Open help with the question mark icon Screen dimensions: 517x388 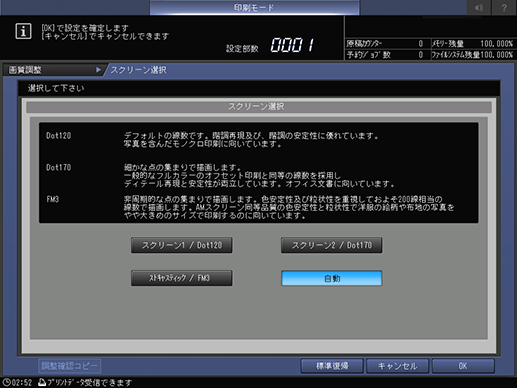coord(504,7)
